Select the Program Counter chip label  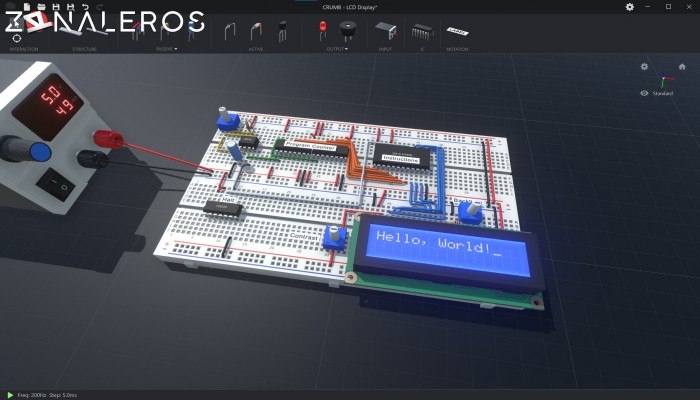click(x=310, y=146)
